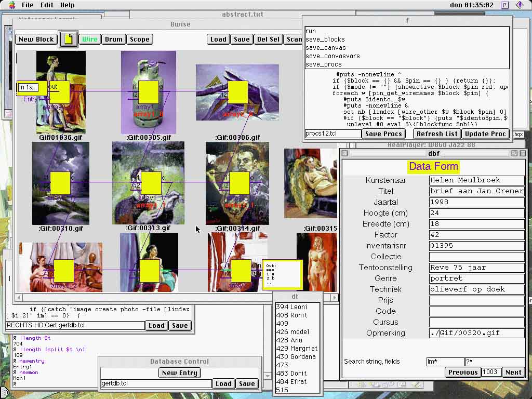This screenshot has height=399, width=532.
Task: Click the Kunstenaar field in Data Form
Action: 477,180
